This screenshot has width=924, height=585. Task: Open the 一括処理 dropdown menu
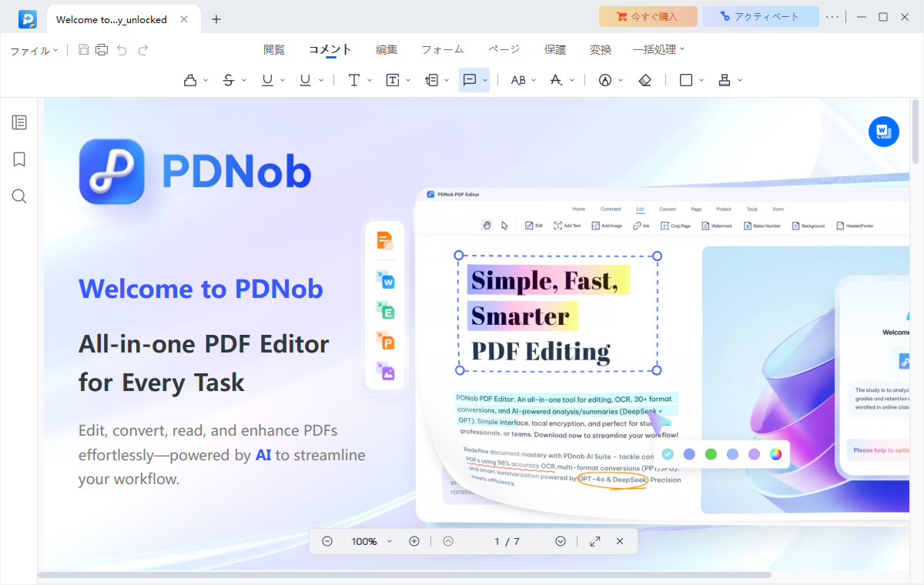(658, 49)
